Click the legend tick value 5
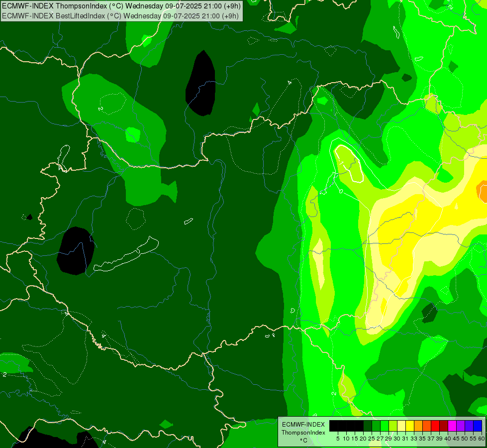487x448 pixels. 338,439
